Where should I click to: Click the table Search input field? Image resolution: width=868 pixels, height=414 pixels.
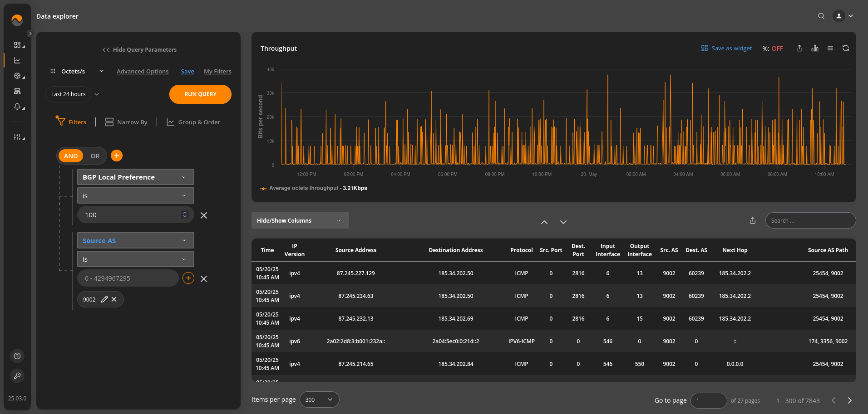coord(810,220)
